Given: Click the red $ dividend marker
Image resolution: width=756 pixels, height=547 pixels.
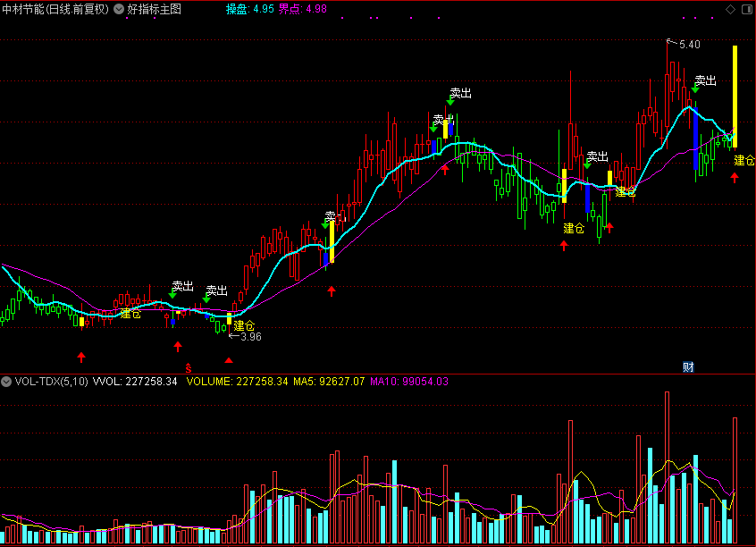Looking at the screenshot, I should click(188, 367).
